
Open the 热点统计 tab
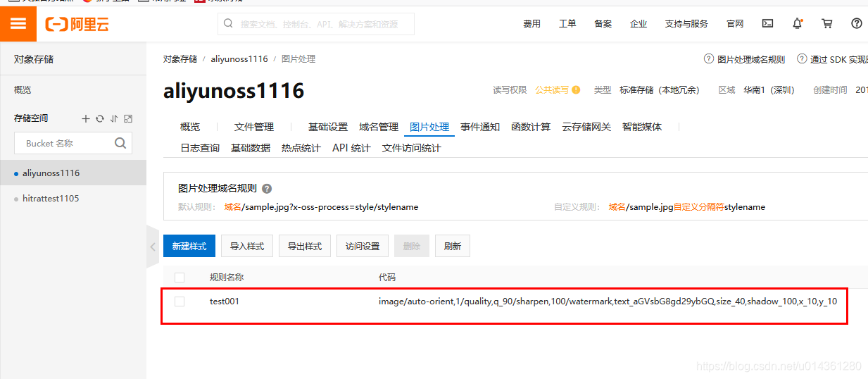pos(301,148)
